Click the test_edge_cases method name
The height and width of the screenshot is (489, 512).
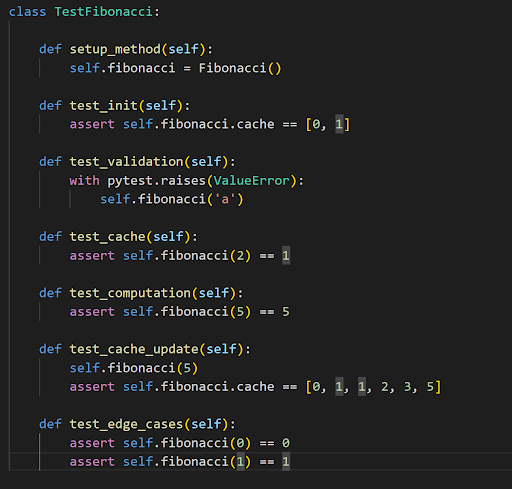(126, 425)
